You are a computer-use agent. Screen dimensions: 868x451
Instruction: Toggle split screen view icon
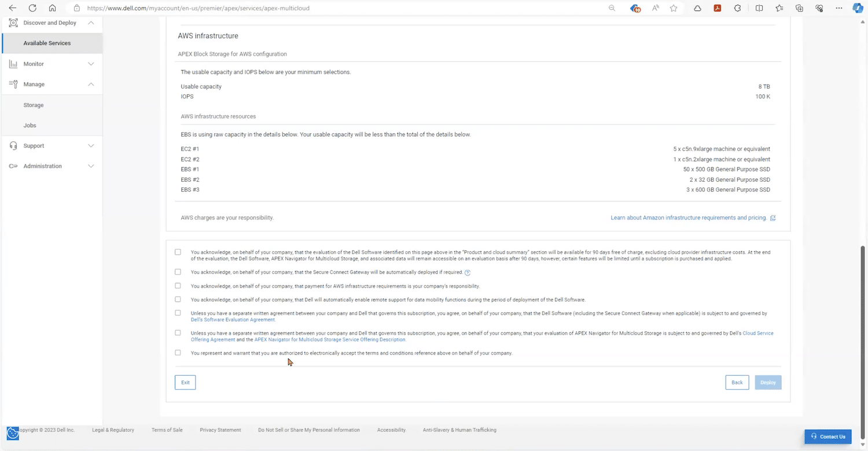759,8
